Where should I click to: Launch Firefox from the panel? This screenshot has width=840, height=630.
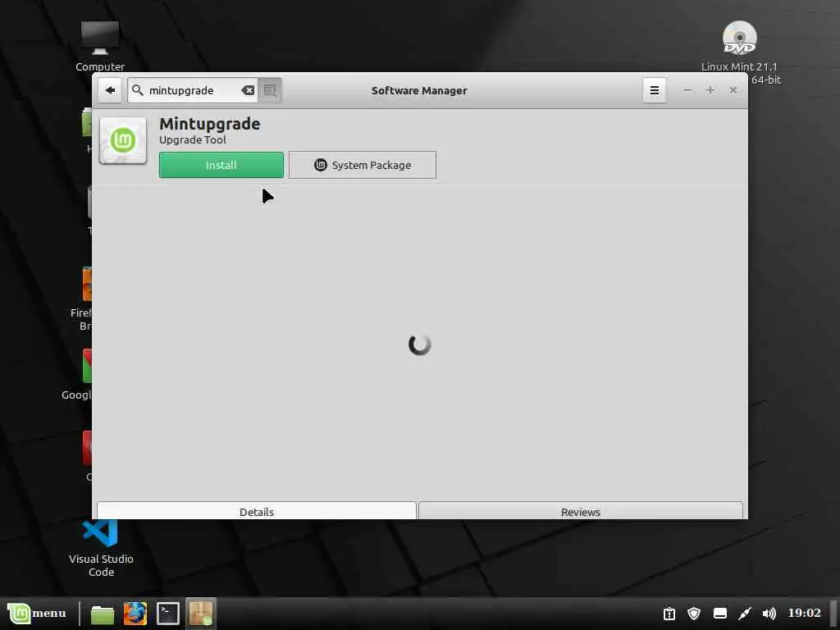coord(135,614)
